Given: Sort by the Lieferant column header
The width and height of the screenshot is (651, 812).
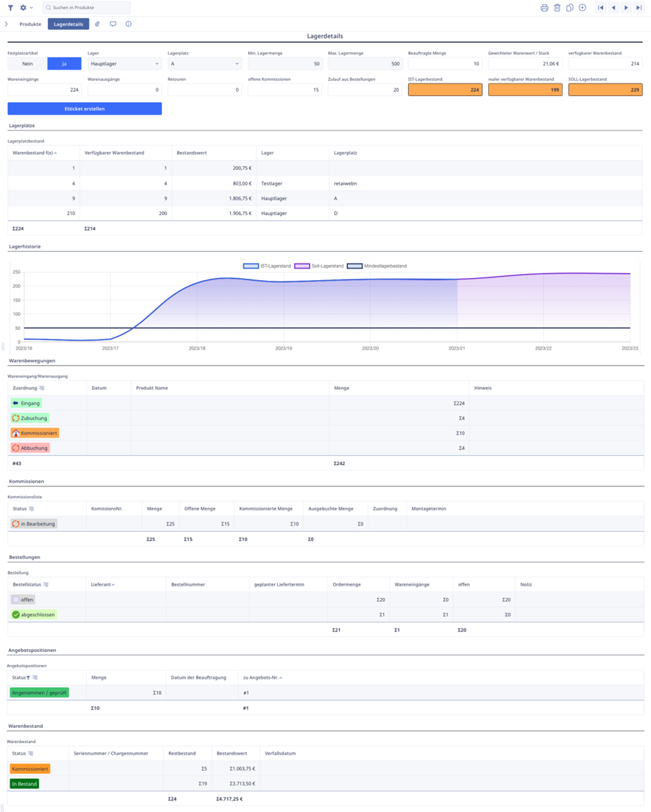Looking at the screenshot, I should click(x=102, y=584).
